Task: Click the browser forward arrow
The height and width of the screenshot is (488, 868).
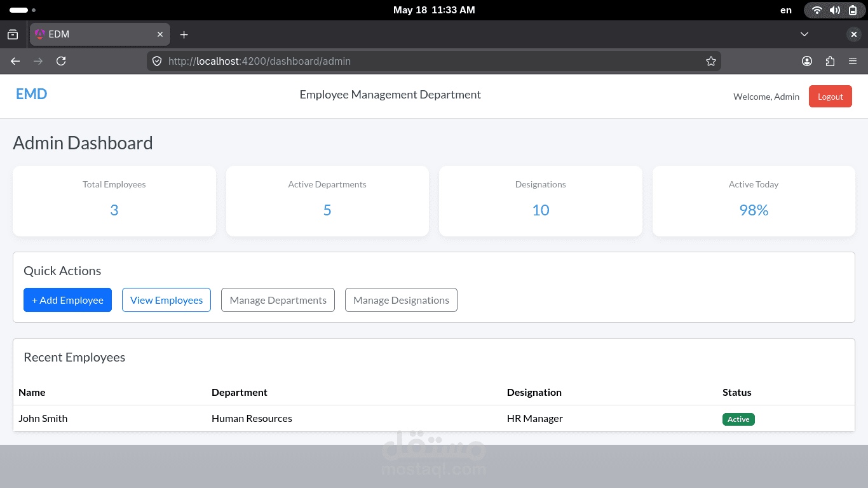Action: (x=38, y=61)
